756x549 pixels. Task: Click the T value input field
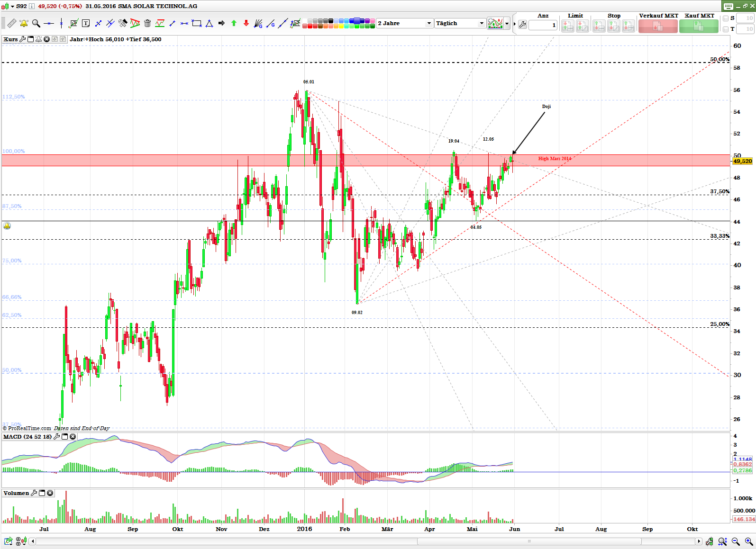tap(745, 29)
